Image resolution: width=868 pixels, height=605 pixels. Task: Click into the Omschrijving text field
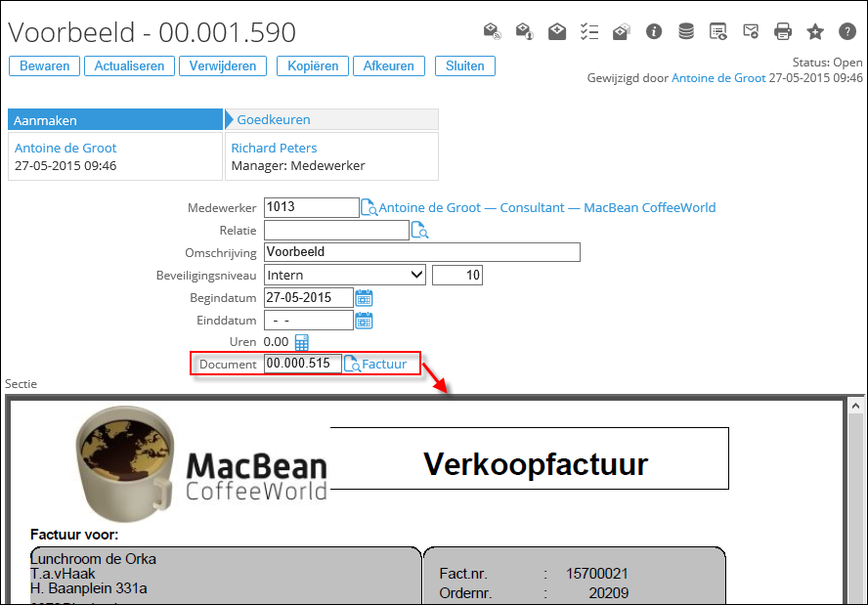tap(421, 252)
